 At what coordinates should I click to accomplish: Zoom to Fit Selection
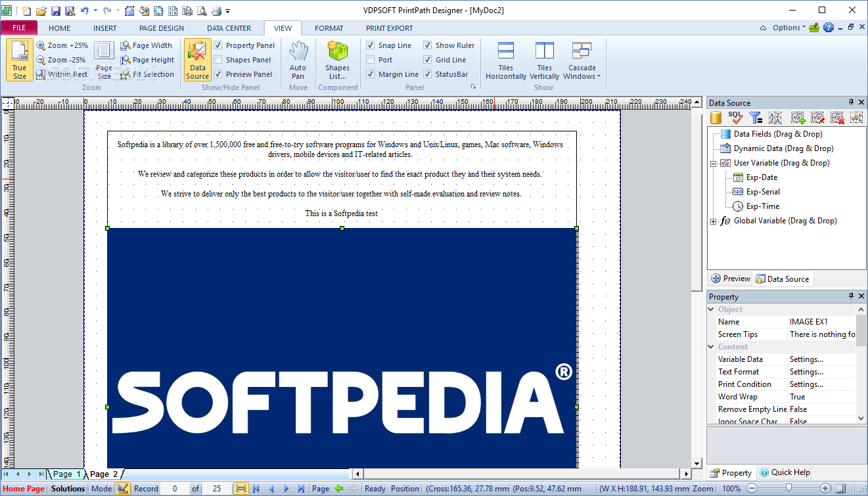[147, 74]
